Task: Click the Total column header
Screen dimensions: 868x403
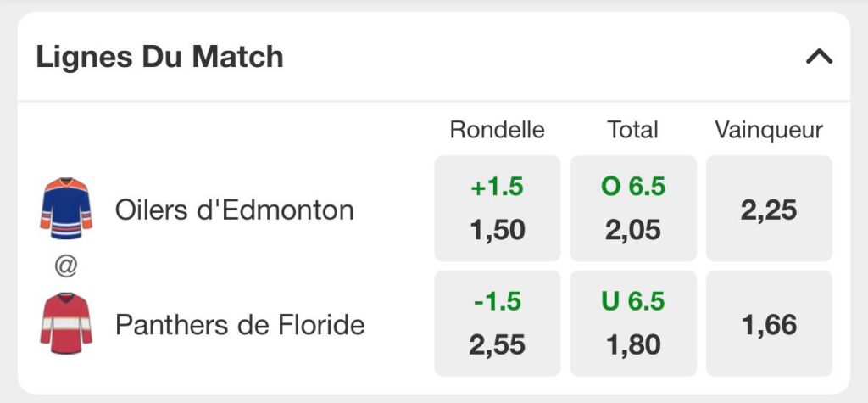Action: pos(632,130)
